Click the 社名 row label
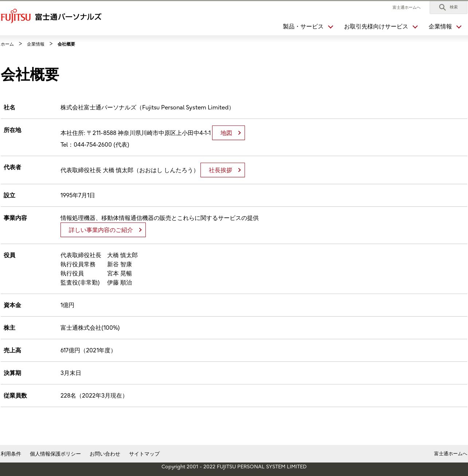Viewport: 468px width, 476px height. point(9,107)
